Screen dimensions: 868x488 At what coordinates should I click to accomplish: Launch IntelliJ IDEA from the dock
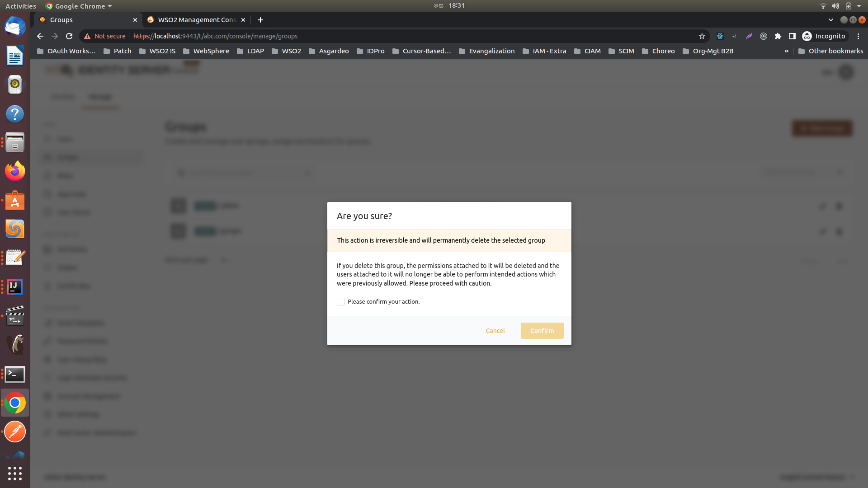[15, 286]
